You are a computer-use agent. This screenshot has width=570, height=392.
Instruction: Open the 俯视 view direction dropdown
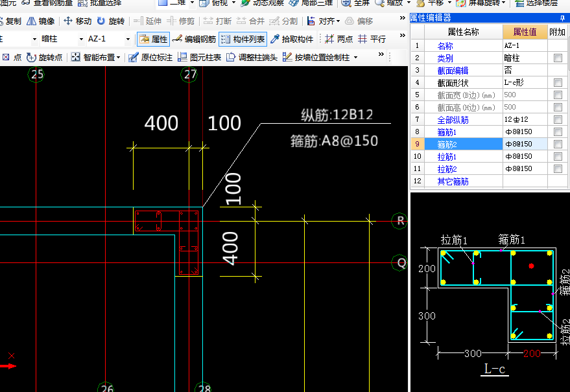(x=233, y=3)
